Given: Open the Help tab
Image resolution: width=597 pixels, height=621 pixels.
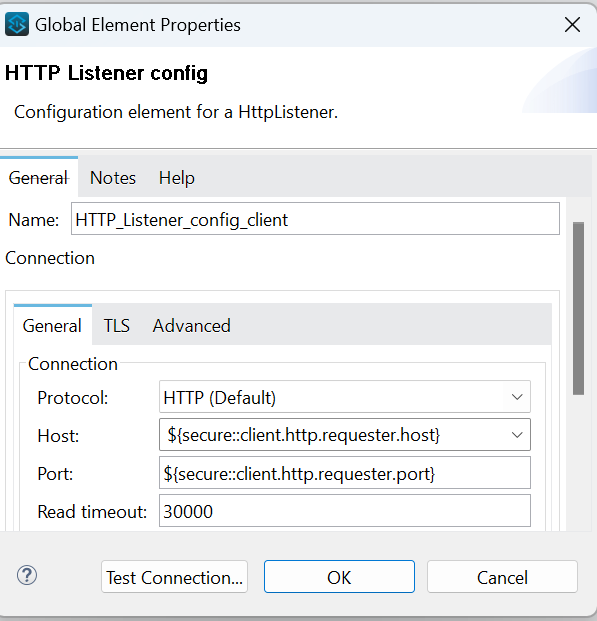Looking at the screenshot, I should point(177,178).
